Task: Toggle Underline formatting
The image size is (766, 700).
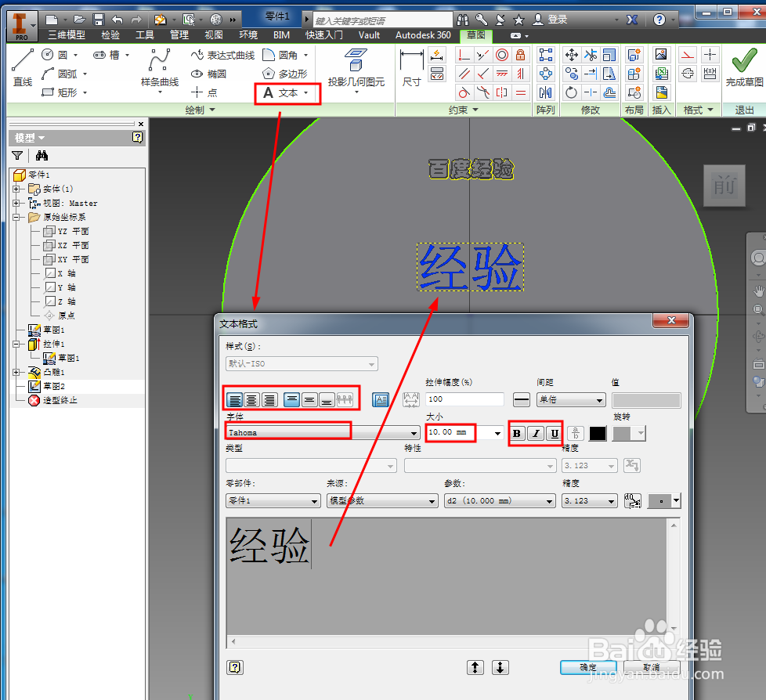Action: [555, 433]
